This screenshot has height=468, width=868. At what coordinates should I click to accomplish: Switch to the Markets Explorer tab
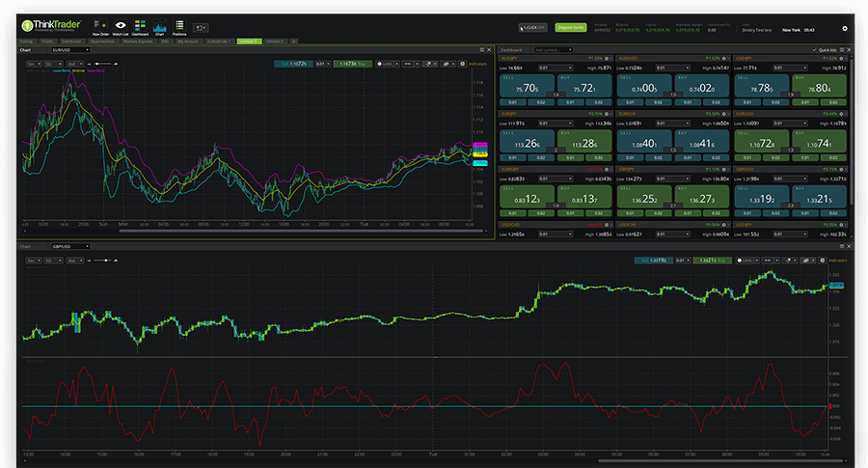(137, 41)
